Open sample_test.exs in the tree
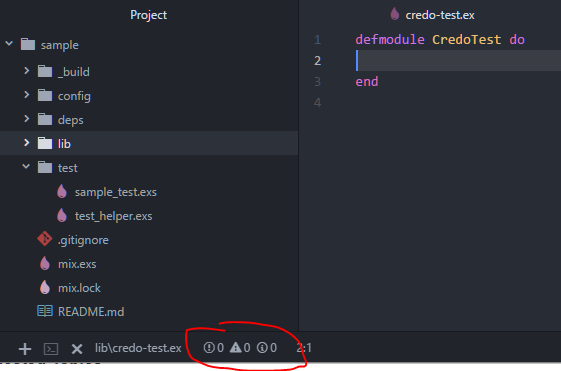 pyautogui.click(x=116, y=192)
